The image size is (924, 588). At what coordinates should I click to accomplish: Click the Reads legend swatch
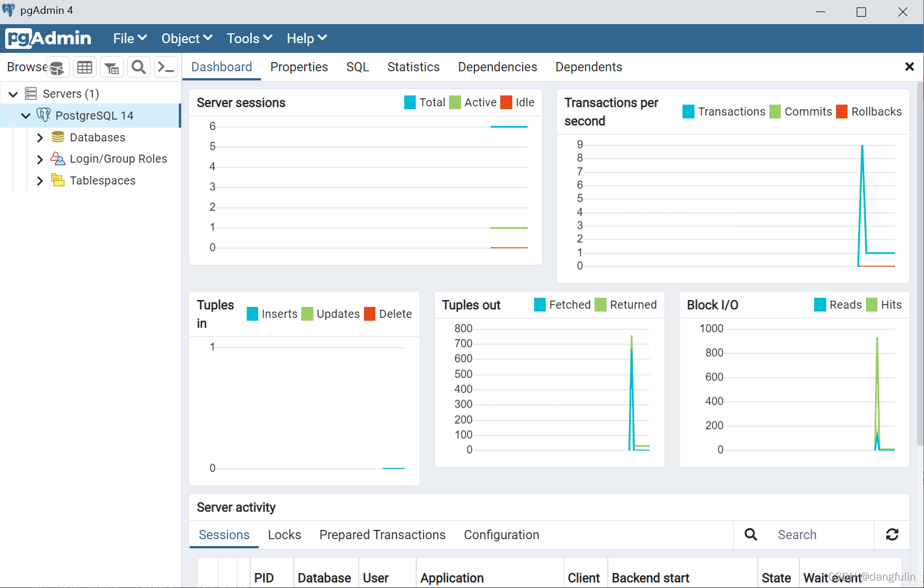[x=820, y=305]
